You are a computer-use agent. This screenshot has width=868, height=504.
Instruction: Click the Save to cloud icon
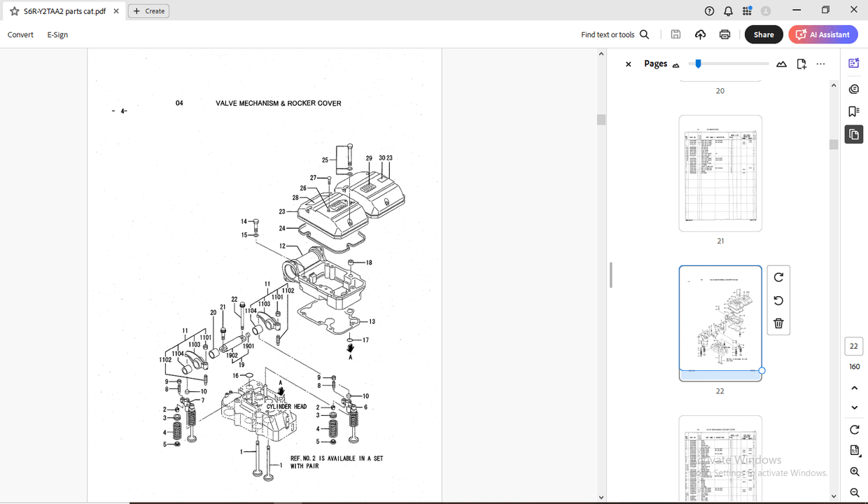700,34
